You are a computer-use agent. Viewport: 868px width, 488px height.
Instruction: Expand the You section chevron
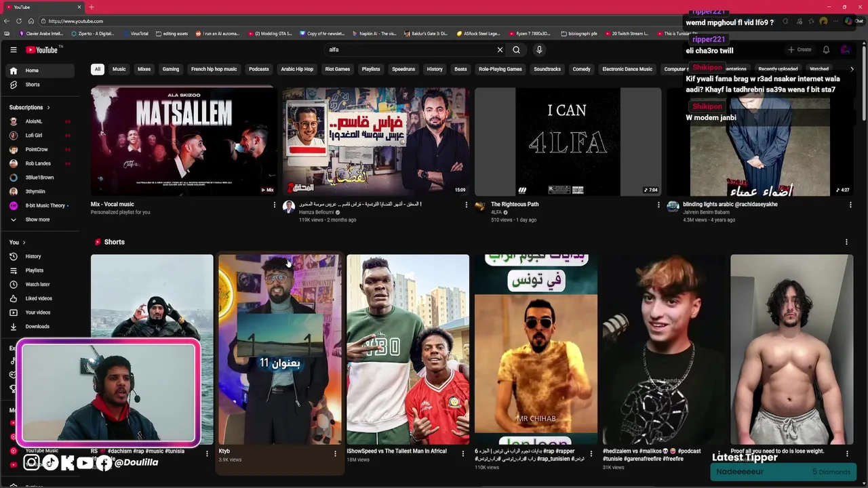(24, 242)
